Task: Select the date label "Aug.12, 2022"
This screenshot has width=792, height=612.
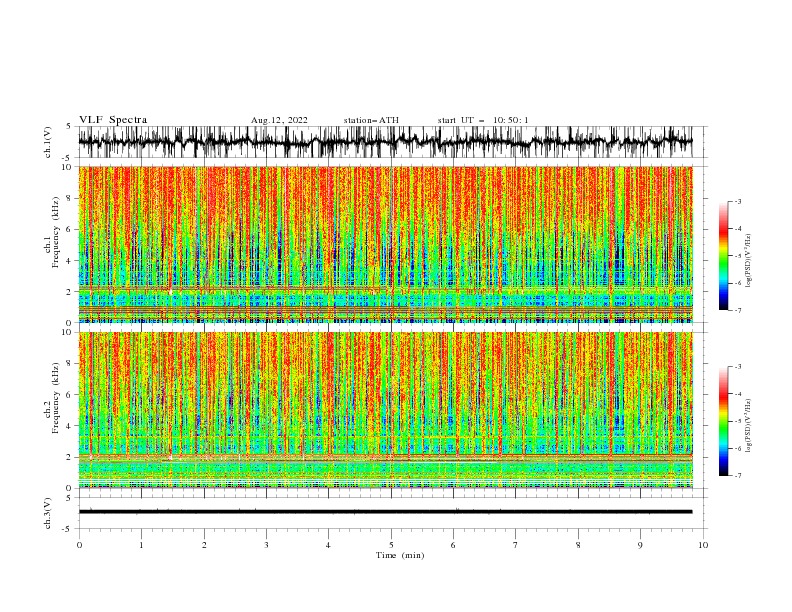Action: 279,120
